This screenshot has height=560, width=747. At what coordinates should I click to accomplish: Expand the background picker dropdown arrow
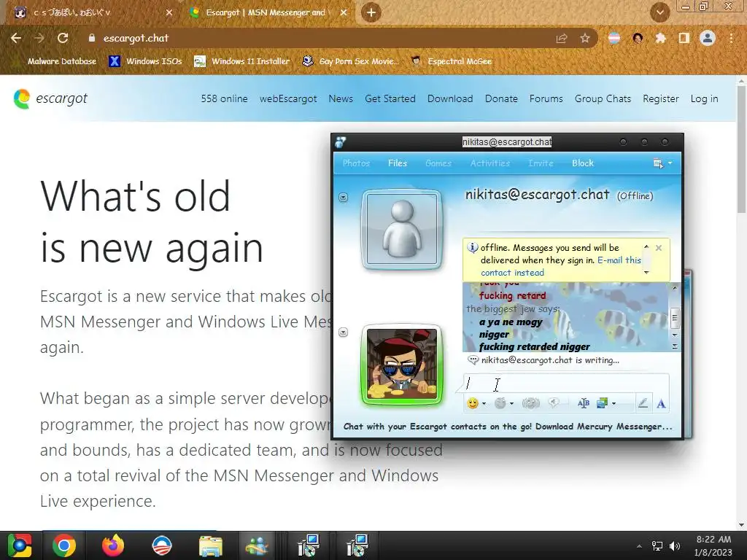coord(614,404)
